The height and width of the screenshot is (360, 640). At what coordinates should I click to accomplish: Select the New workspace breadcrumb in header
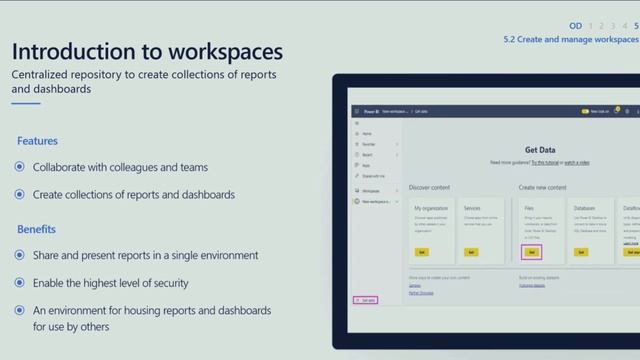click(x=395, y=111)
